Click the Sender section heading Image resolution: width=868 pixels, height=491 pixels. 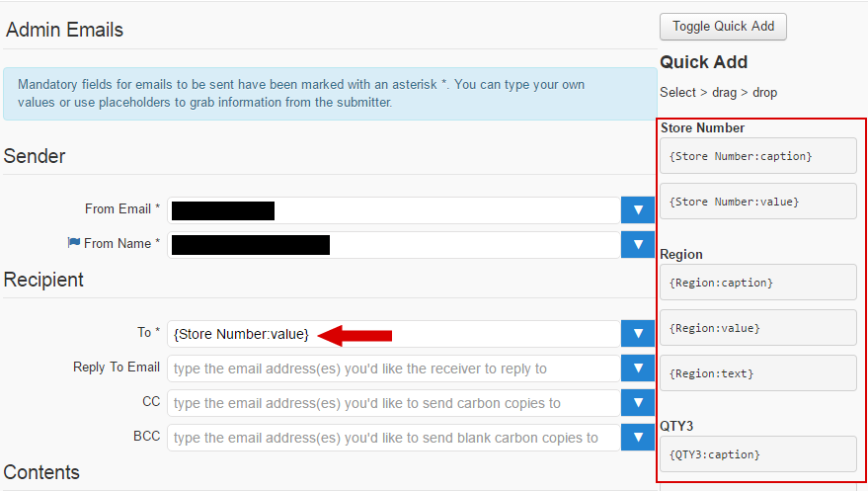[35, 156]
